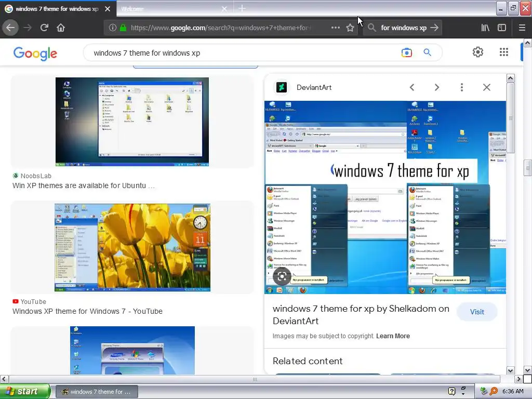Search by image with Google Lens camera
Screen dimensions: 532x399
(406, 52)
